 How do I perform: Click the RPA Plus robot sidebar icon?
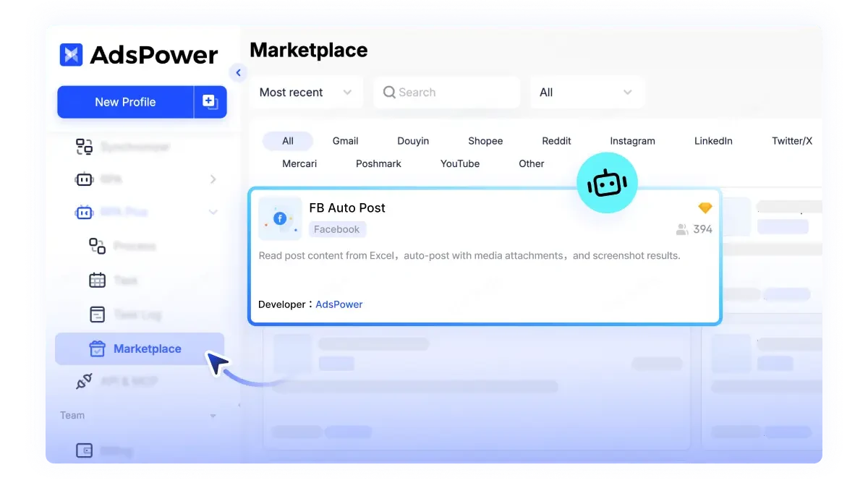(85, 213)
